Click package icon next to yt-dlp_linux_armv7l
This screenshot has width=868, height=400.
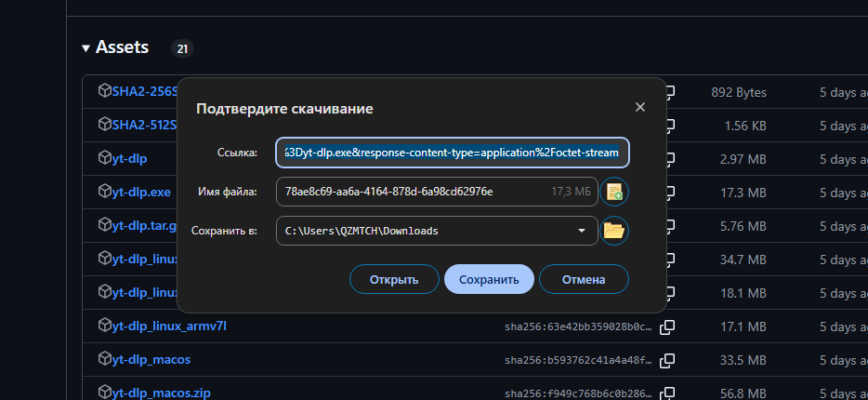[x=105, y=326]
